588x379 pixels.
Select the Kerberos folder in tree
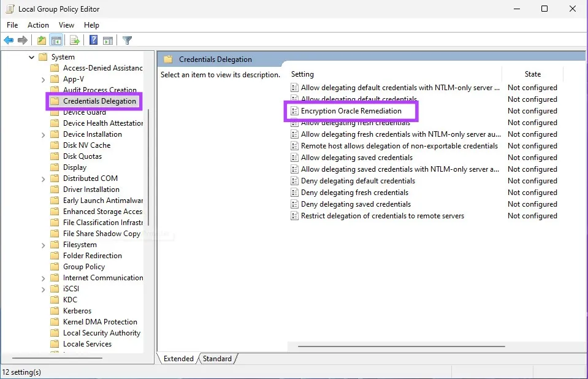point(78,310)
